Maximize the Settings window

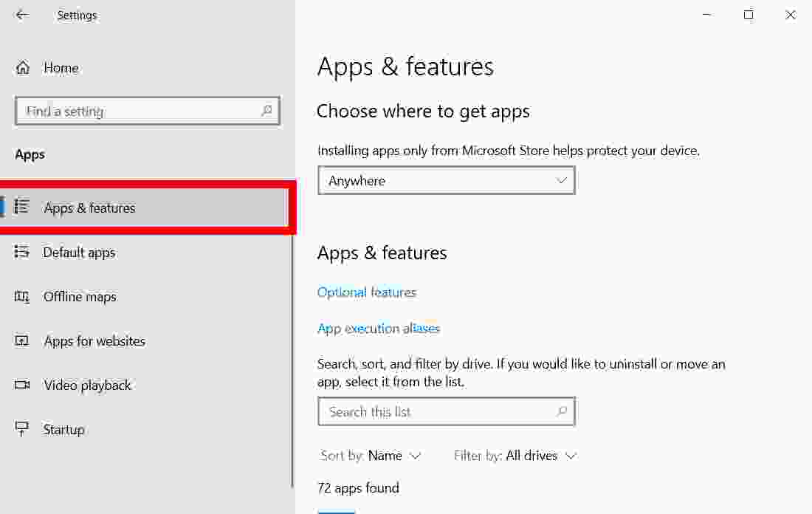(x=749, y=15)
